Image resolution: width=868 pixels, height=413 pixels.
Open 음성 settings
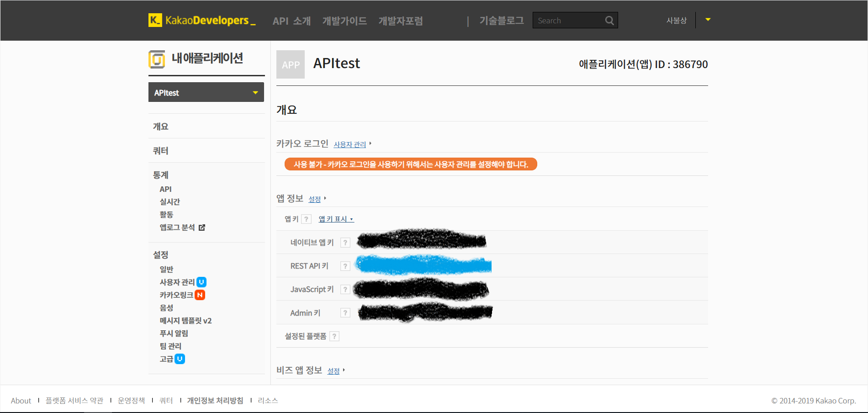[x=166, y=308]
